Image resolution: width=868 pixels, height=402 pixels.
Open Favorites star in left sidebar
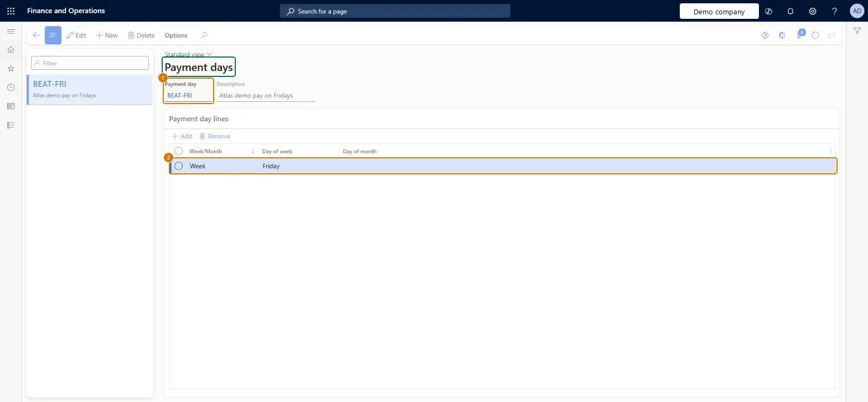(x=11, y=69)
